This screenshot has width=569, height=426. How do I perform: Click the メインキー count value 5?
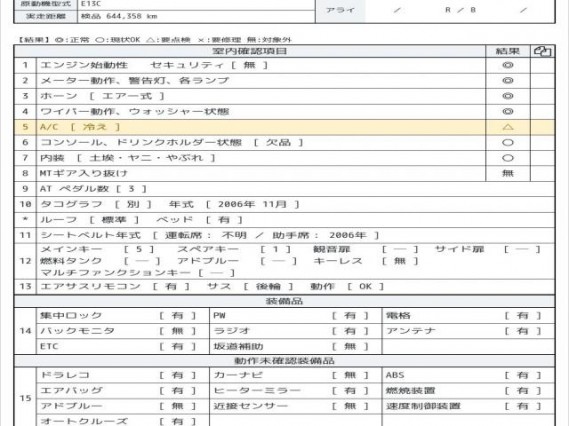(x=139, y=249)
